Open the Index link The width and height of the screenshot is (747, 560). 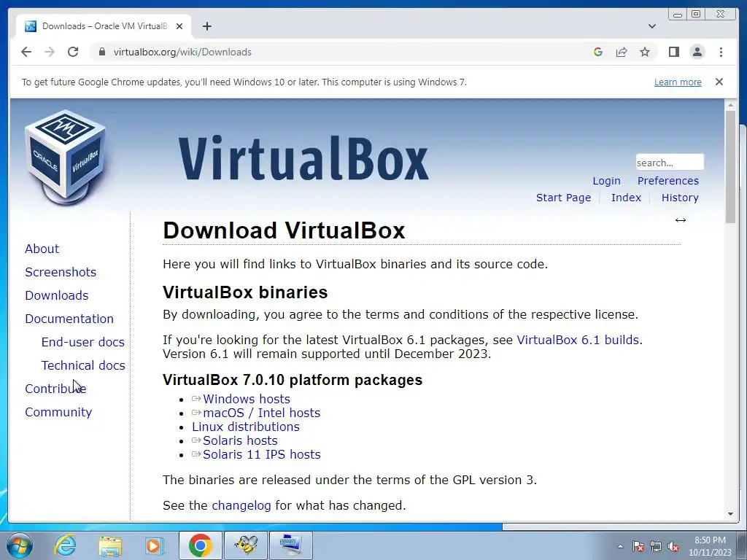pos(626,198)
